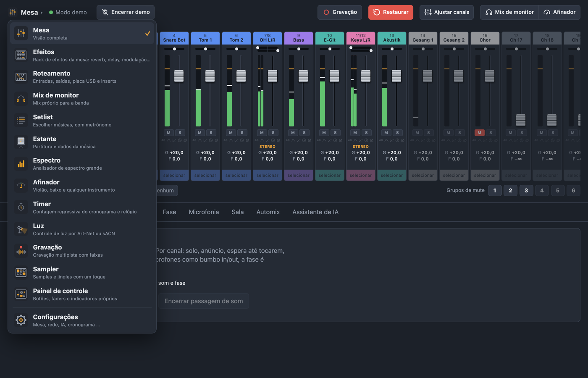Click the Bass channel fader handle
The width and height of the screenshot is (588, 378).
[303, 76]
